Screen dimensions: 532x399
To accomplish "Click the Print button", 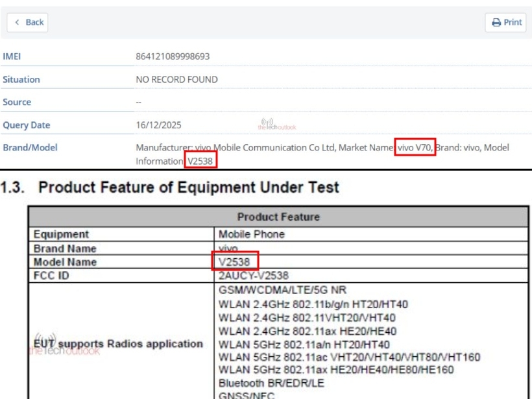I will pos(505,22).
